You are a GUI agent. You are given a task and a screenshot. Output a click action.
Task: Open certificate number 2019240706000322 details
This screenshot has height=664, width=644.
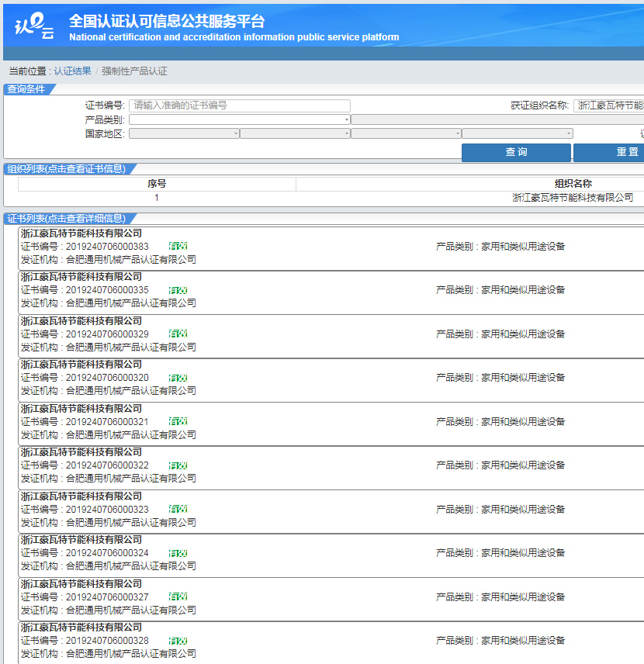107,465
